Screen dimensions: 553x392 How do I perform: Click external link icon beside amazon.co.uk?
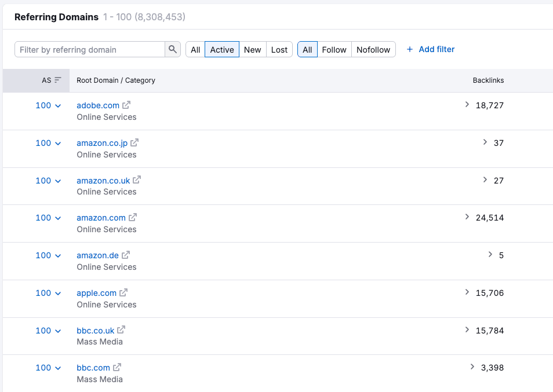[137, 180]
